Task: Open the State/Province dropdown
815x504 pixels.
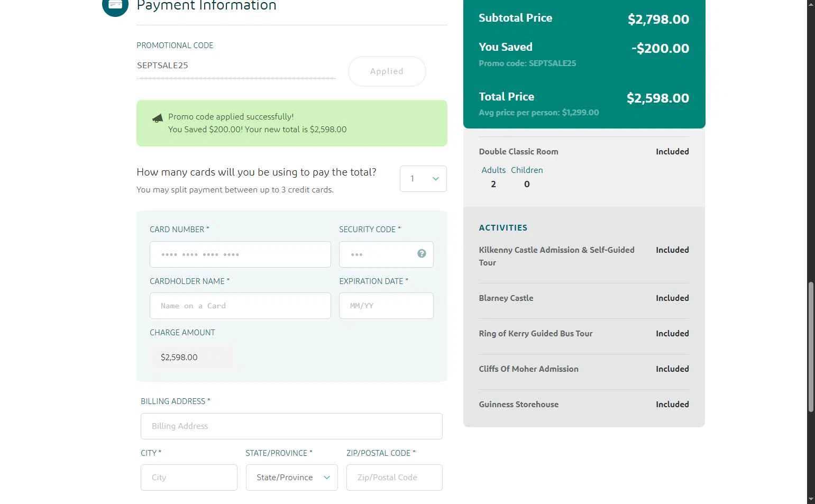Action: 292,478
